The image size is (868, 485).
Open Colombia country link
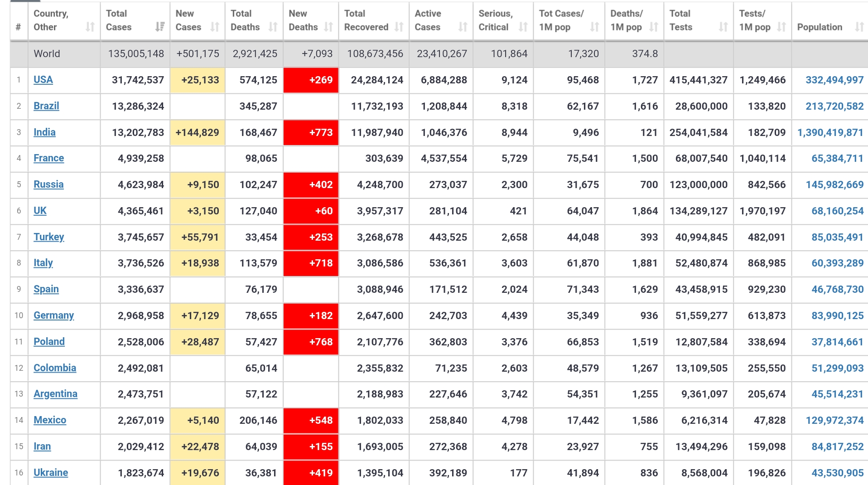pyautogui.click(x=55, y=368)
